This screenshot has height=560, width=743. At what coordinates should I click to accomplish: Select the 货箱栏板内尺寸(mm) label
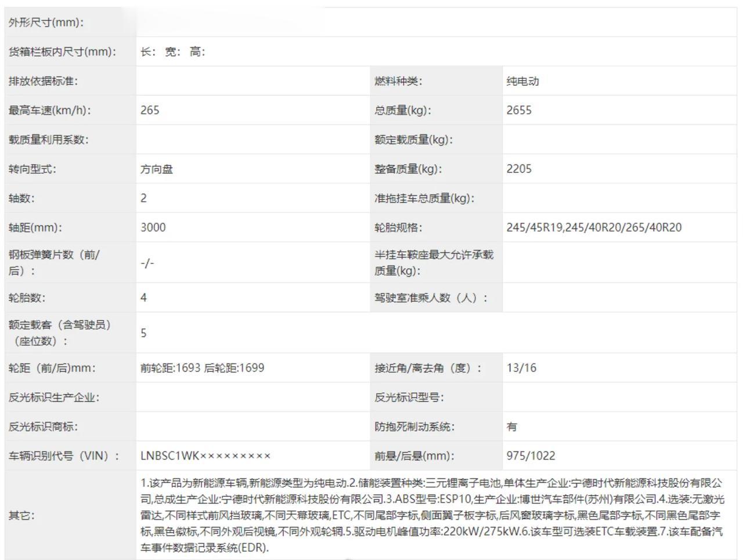[62, 52]
